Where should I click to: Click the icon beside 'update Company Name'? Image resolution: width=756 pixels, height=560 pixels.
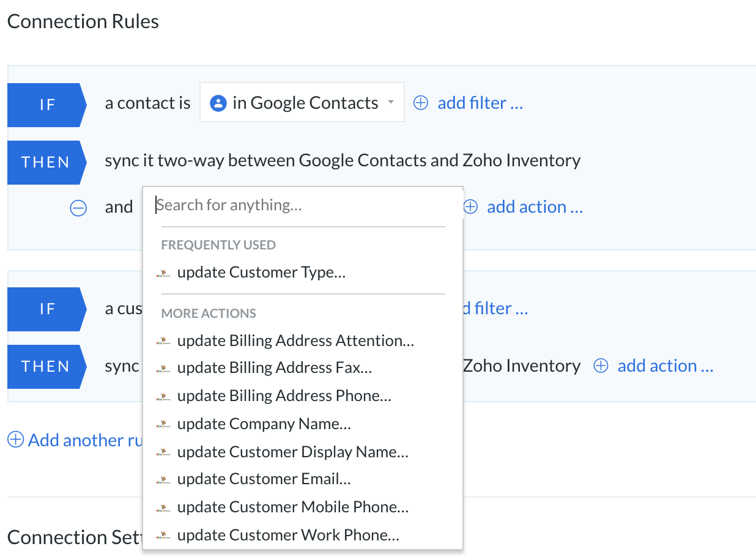tap(163, 424)
